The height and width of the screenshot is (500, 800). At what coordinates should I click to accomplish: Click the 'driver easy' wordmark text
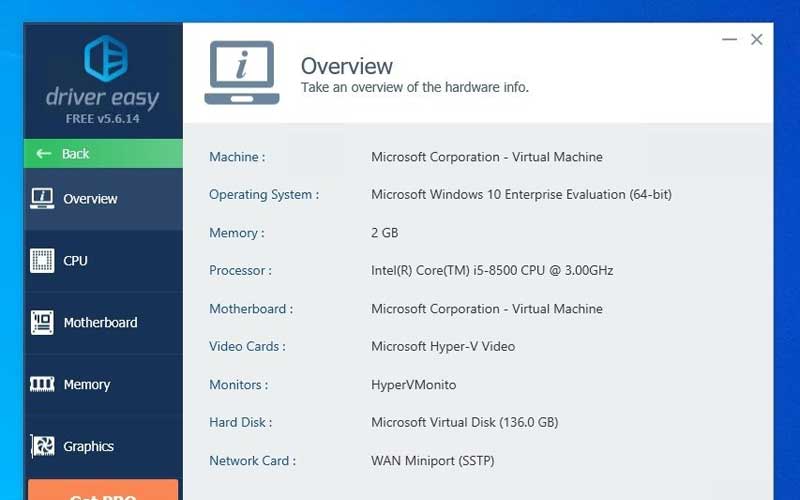[x=103, y=97]
